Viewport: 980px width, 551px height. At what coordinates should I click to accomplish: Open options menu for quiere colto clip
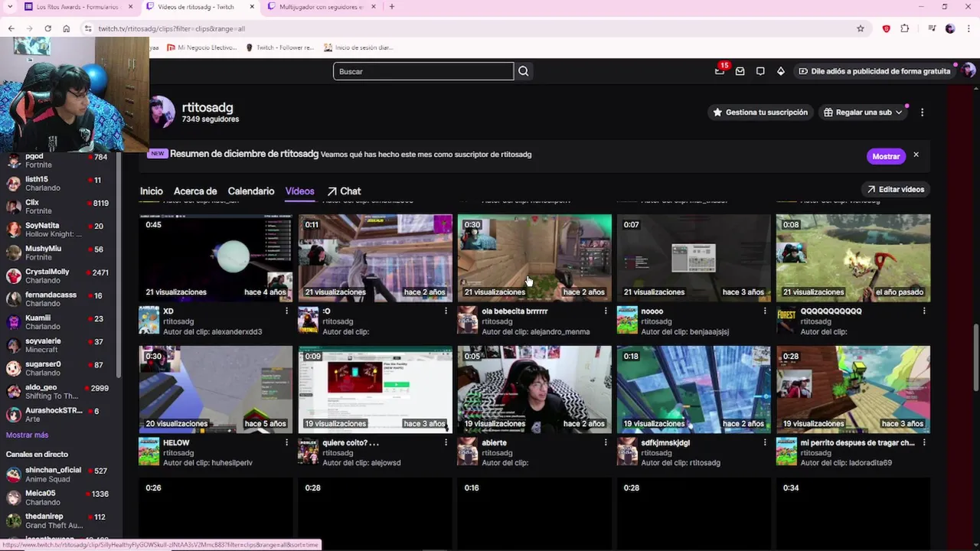446,442
